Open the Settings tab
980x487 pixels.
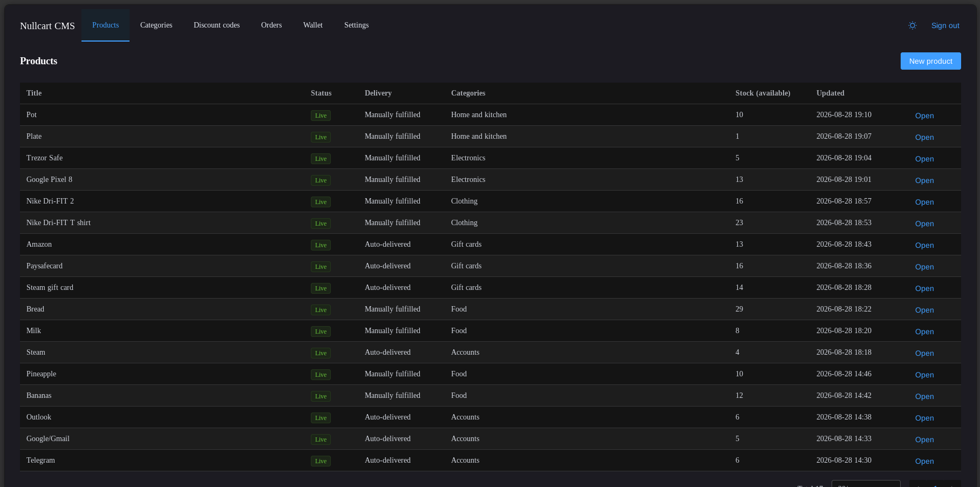point(356,25)
